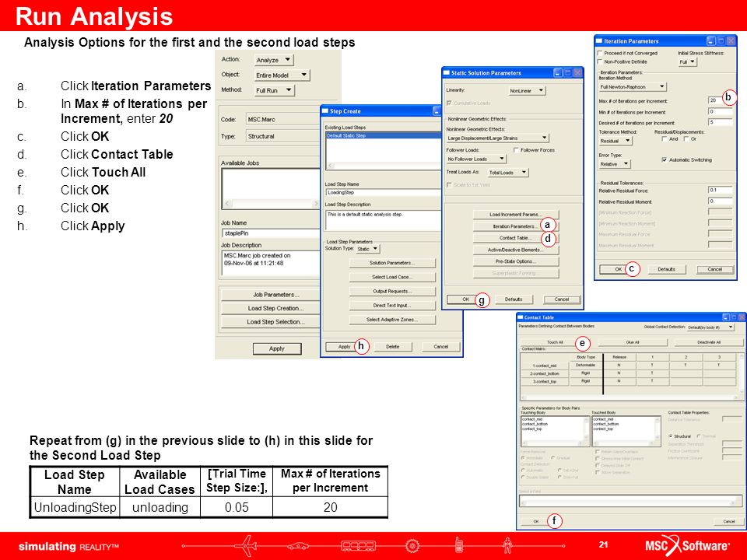Click the Touch All button
Image resolution: width=747 pixels, height=560 pixels.
(x=555, y=342)
